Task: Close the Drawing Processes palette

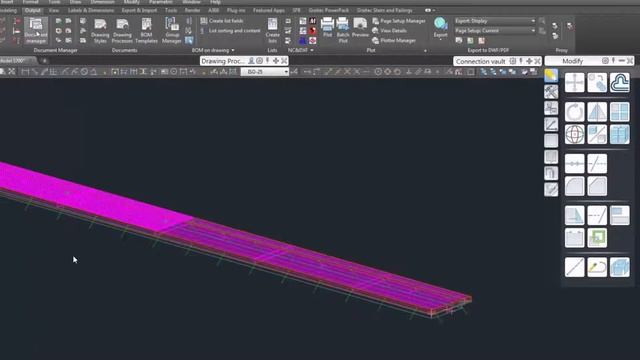Action: pos(284,61)
